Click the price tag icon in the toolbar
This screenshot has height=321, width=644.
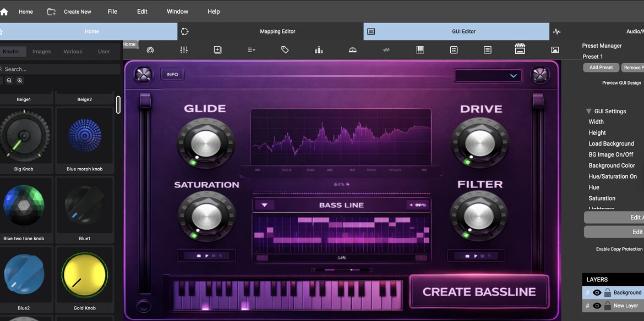(x=285, y=50)
